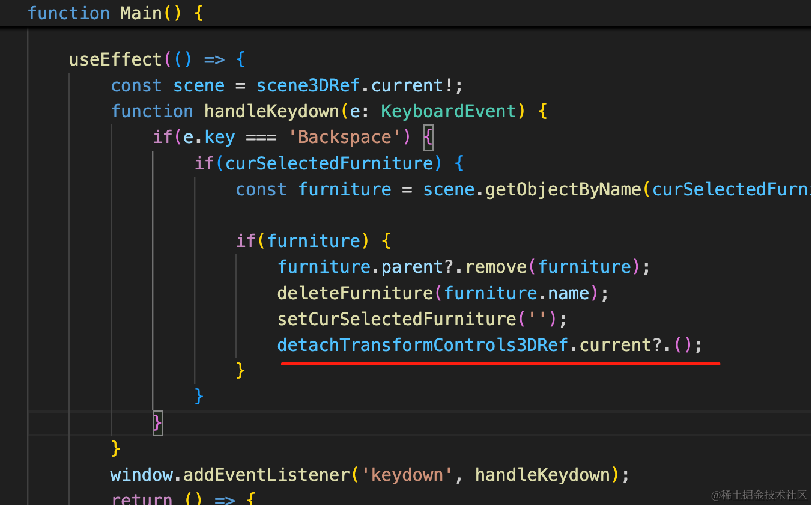Click the 'if(furniture)' condition line
Viewport: 812px width, 506px height.
pos(314,241)
